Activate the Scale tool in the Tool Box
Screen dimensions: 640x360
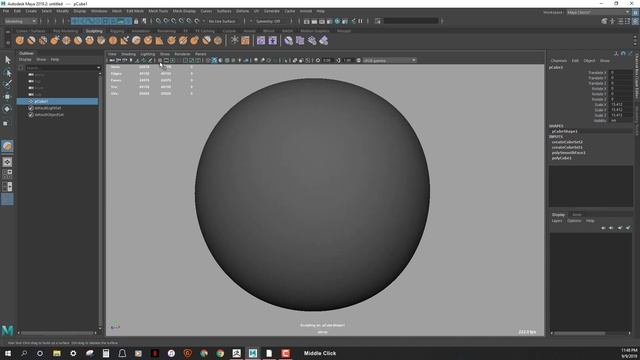tap(6, 123)
